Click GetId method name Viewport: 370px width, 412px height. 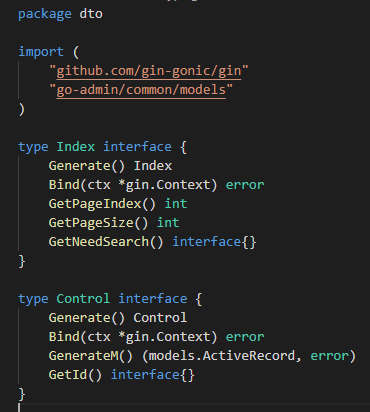pyautogui.click(x=68, y=375)
